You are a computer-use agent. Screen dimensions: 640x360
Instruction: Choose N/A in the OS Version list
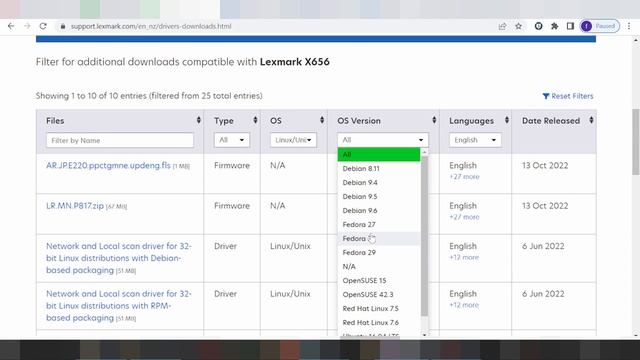(379, 267)
